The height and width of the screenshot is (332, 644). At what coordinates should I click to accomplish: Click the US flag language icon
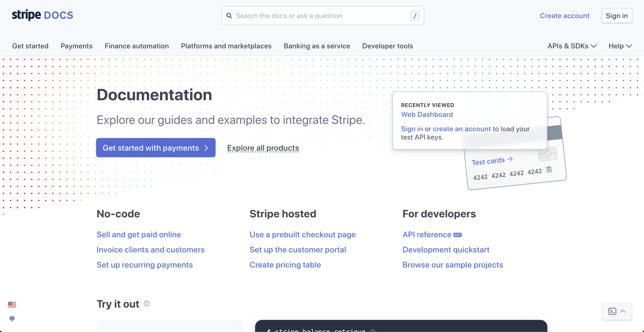click(x=12, y=305)
